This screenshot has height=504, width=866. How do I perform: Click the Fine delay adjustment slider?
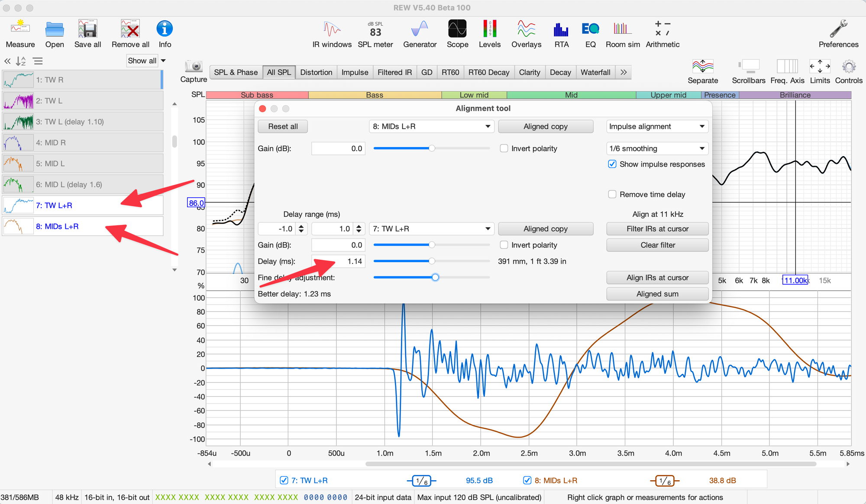(x=435, y=277)
